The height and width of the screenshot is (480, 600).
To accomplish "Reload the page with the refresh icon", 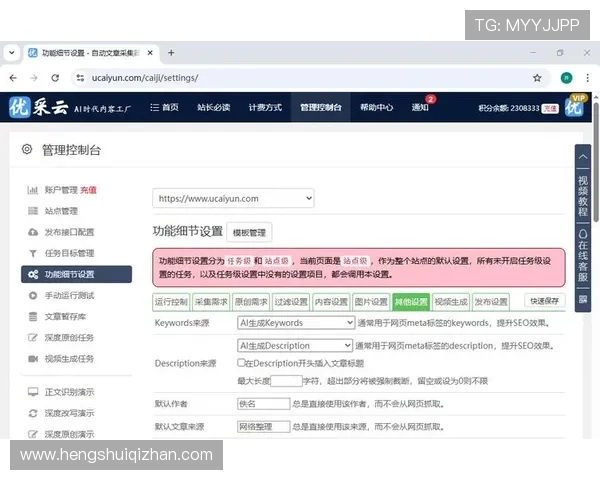I will coord(55,78).
